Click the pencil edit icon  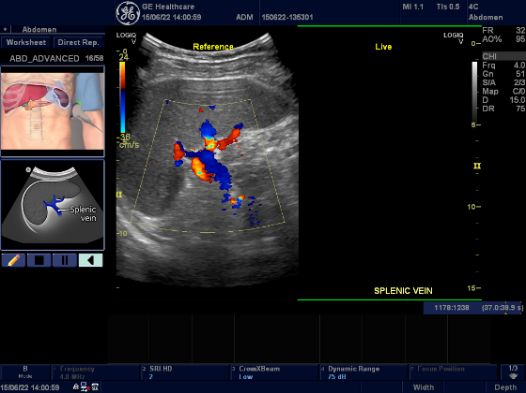coord(13,260)
